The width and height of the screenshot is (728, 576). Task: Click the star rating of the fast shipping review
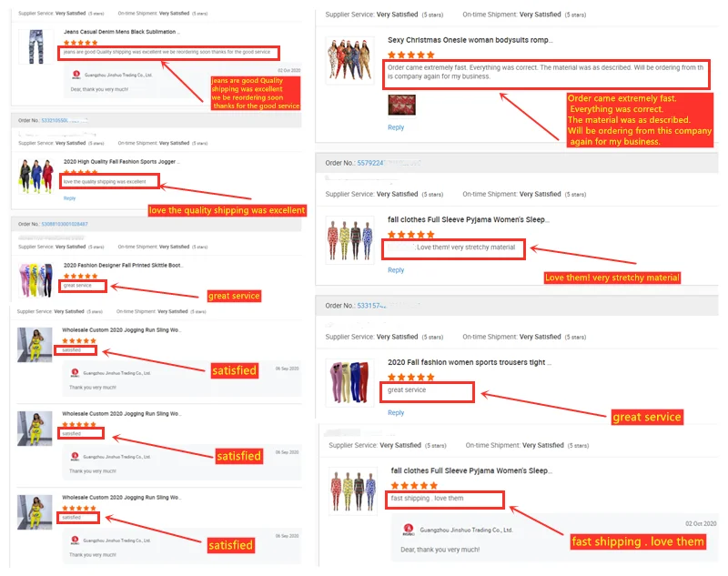pyautogui.click(x=414, y=485)
